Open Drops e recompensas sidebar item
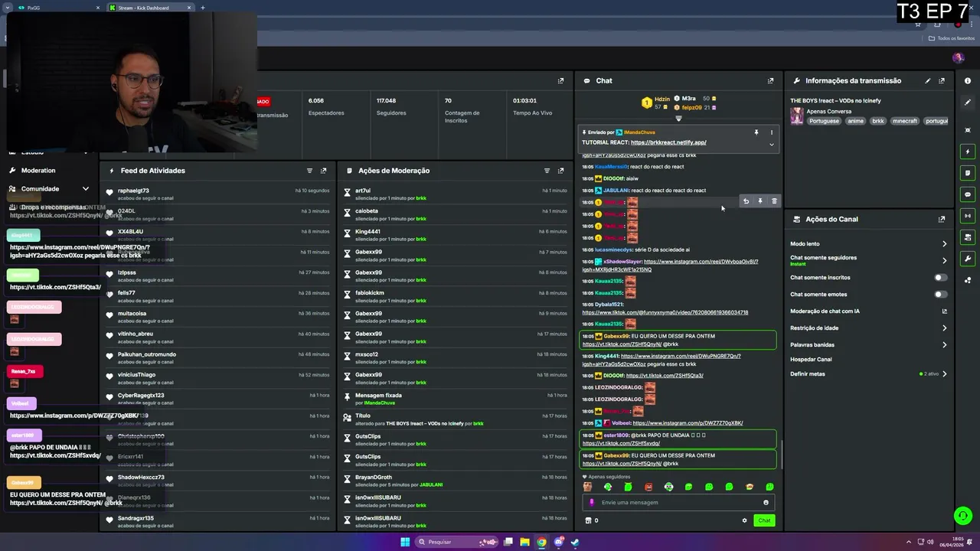The height and width of the screenshot is (551, 980). pyautogui.click(x=54, y=207)
